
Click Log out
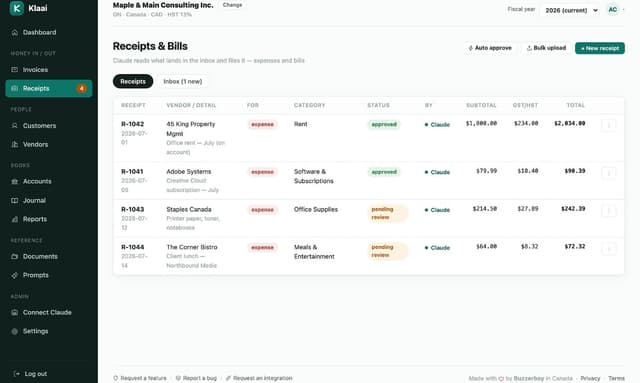point(31,374)
